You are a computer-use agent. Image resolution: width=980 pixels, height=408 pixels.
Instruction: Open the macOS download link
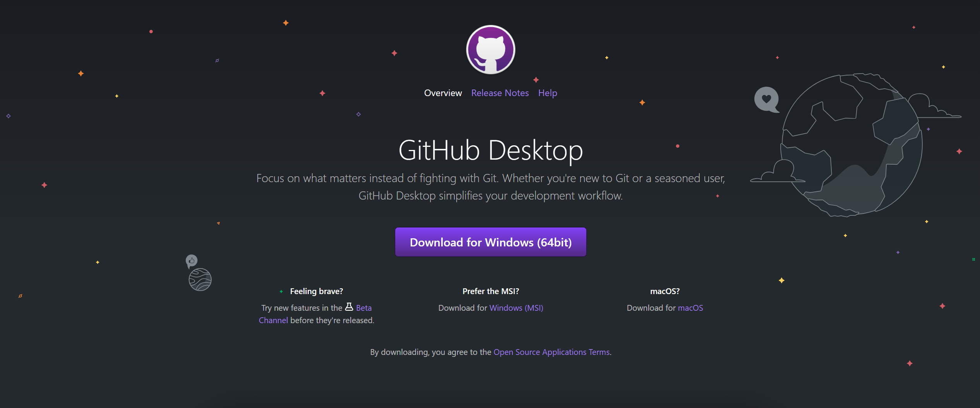[x=690, y=308]
